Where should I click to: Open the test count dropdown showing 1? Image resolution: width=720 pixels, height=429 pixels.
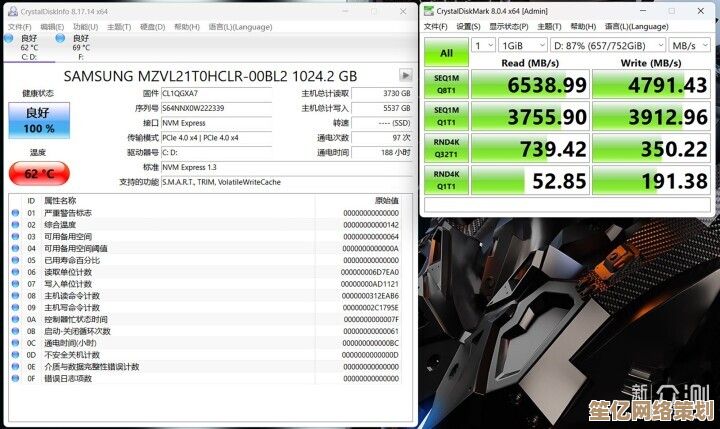(483, 45)
